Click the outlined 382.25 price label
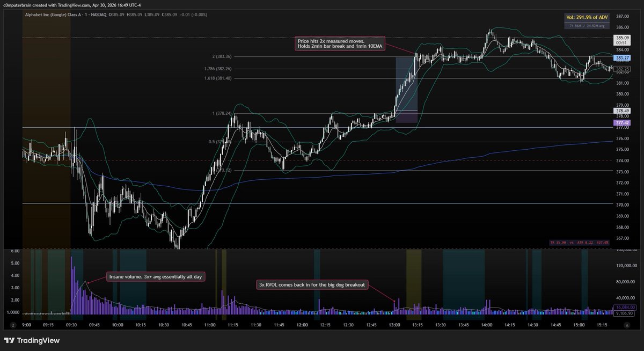 click(x=623, y=69)
